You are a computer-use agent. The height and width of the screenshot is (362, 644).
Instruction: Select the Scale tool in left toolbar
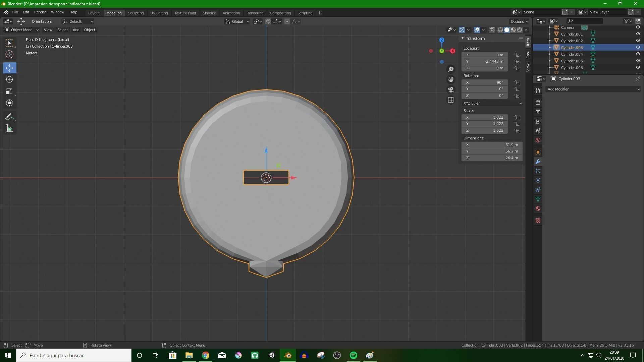(9, 92)
